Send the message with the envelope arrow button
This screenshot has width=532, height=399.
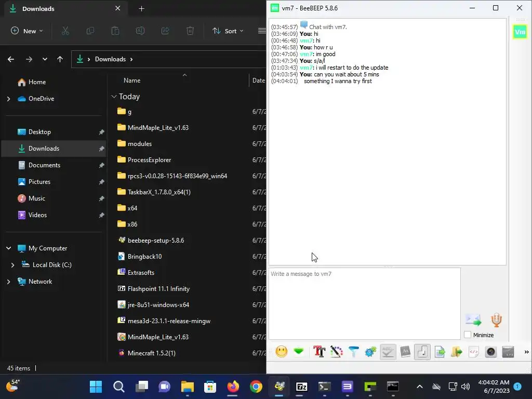pos(473,320)
